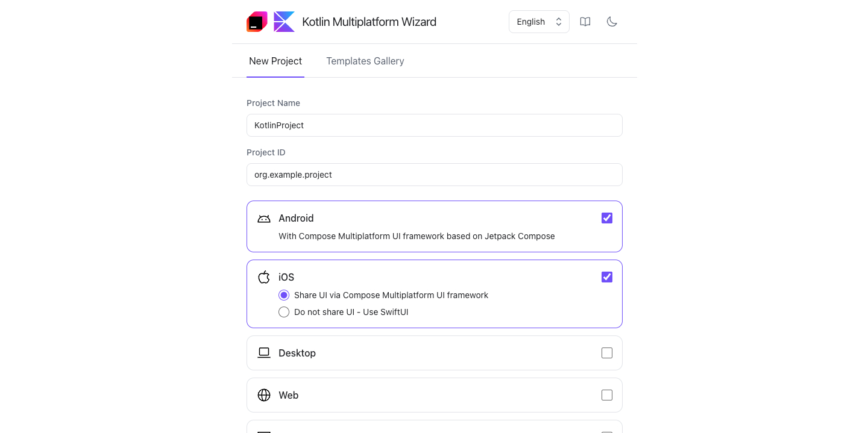This screenshot has height=433, width=868.
Task: Switch to the Templates Gallery tab
Action: pyautogui.click(x=365, y=61)
